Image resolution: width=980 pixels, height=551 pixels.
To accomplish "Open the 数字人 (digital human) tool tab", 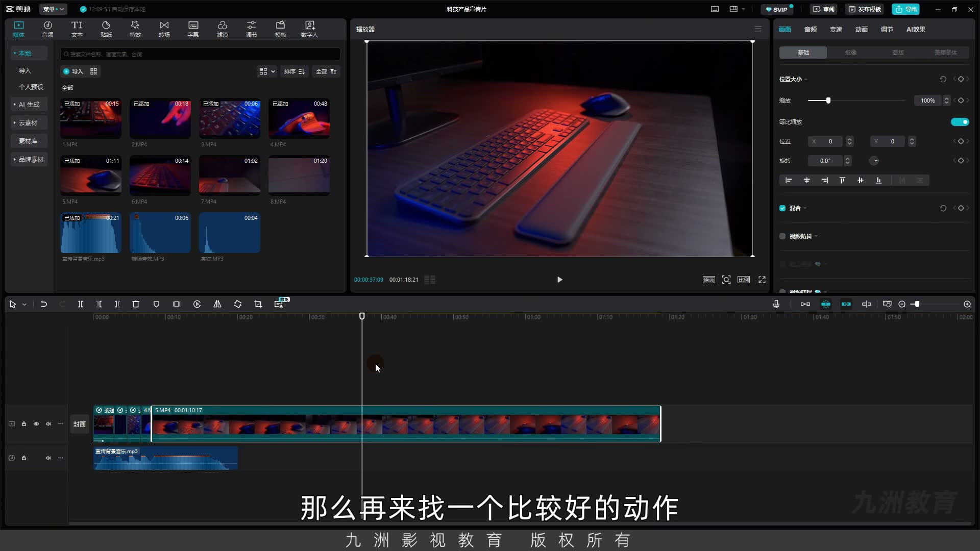I will click(309, 29).
